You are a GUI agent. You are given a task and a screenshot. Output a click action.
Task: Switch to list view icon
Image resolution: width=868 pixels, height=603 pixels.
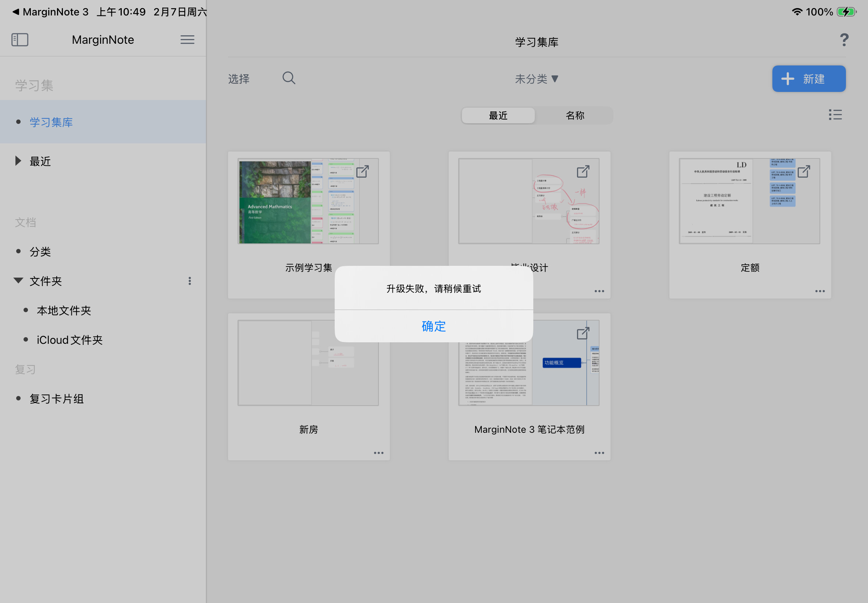point(835,114)
